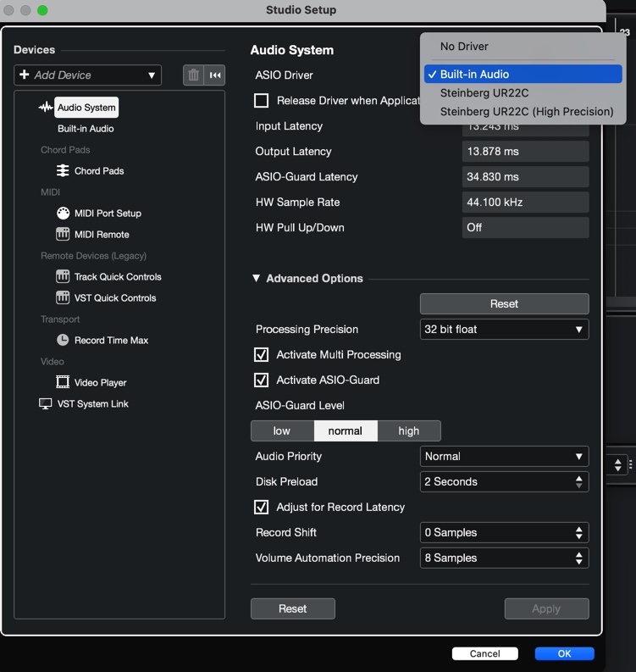Click the reset to first device icon
This screenshot has height=672, width=636.
(x=215, y=75)
